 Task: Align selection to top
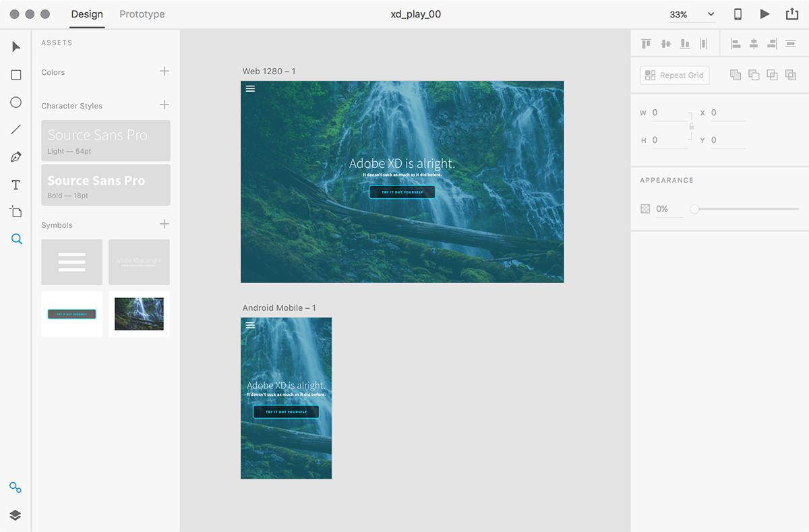pos(646,44)
